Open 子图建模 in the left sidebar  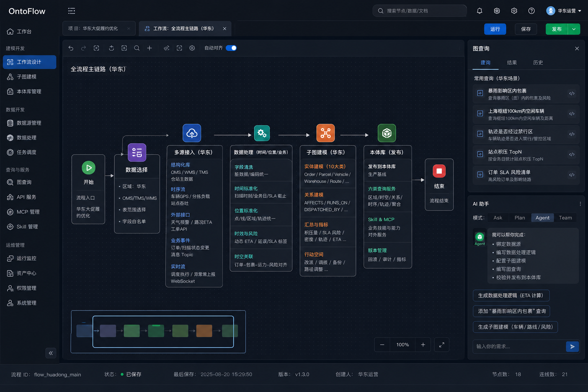point(29,77)
